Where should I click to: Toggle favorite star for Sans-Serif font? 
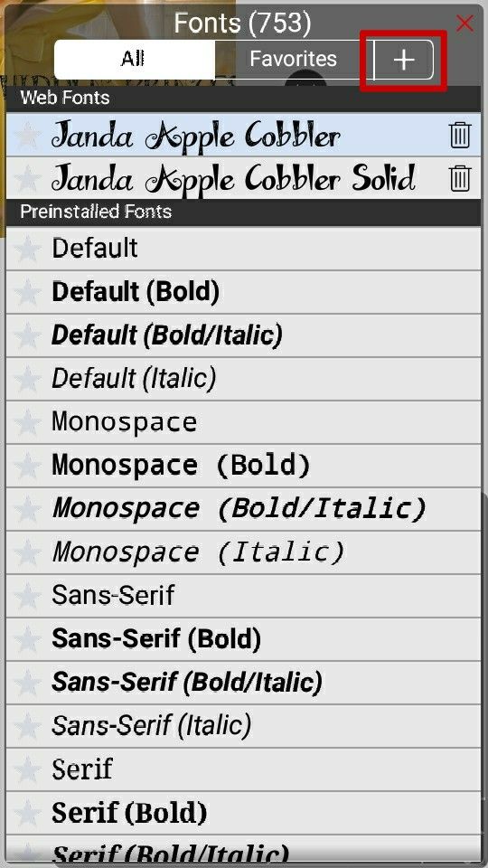tap(27, 596)
